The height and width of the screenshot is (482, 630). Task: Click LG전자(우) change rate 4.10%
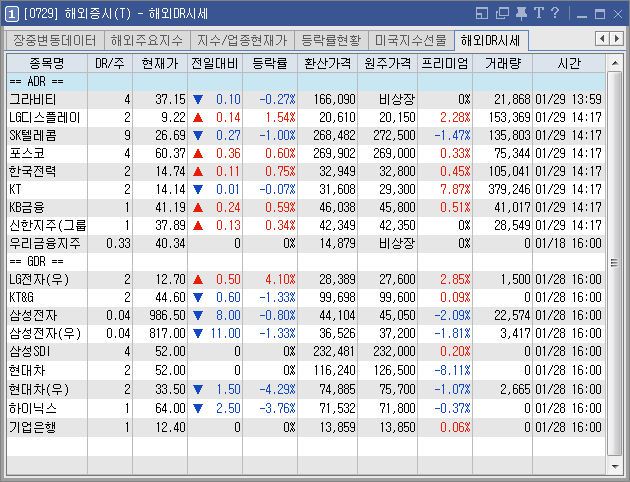(x=280, y=279)
